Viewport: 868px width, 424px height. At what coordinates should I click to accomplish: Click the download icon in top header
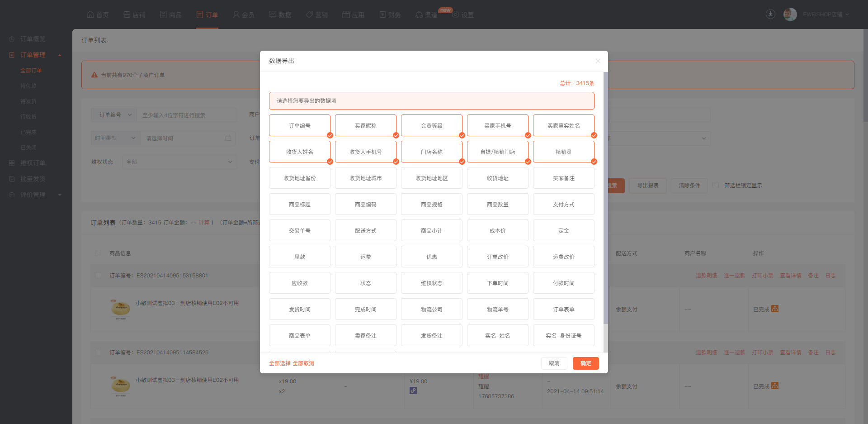tap(770, 14)
